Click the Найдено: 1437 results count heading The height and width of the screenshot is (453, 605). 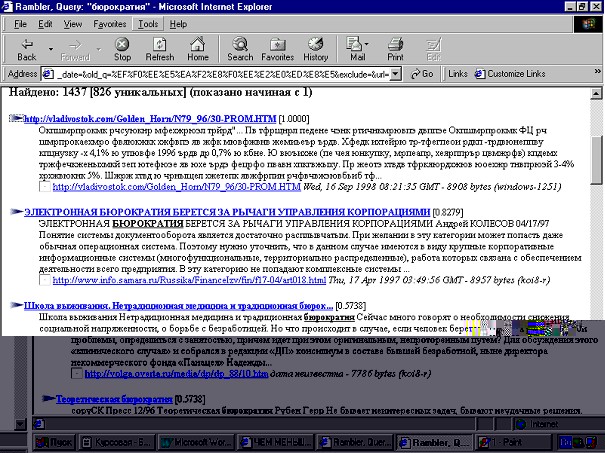[x=161, y=93]
